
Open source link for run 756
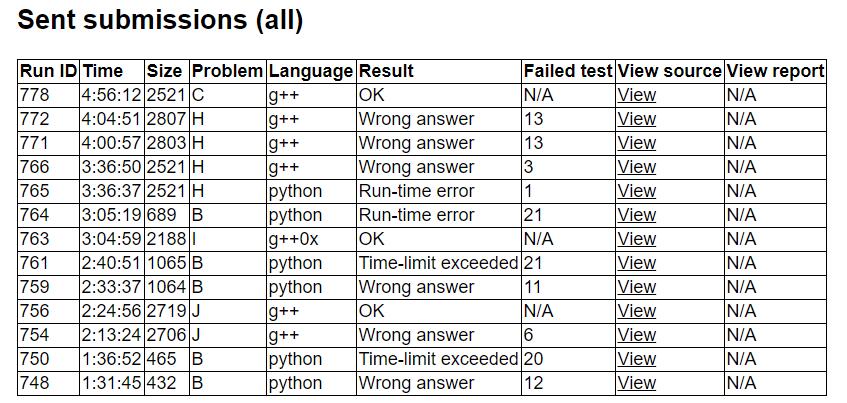point(636,311)
